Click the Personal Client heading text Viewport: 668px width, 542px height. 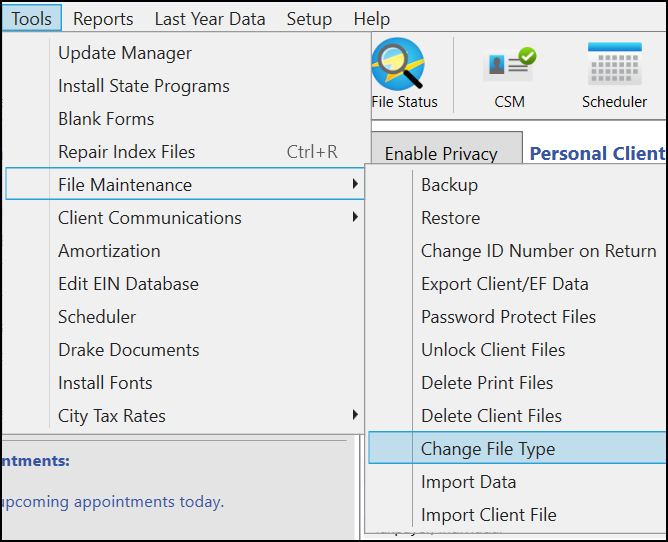[x=597, y=153]
